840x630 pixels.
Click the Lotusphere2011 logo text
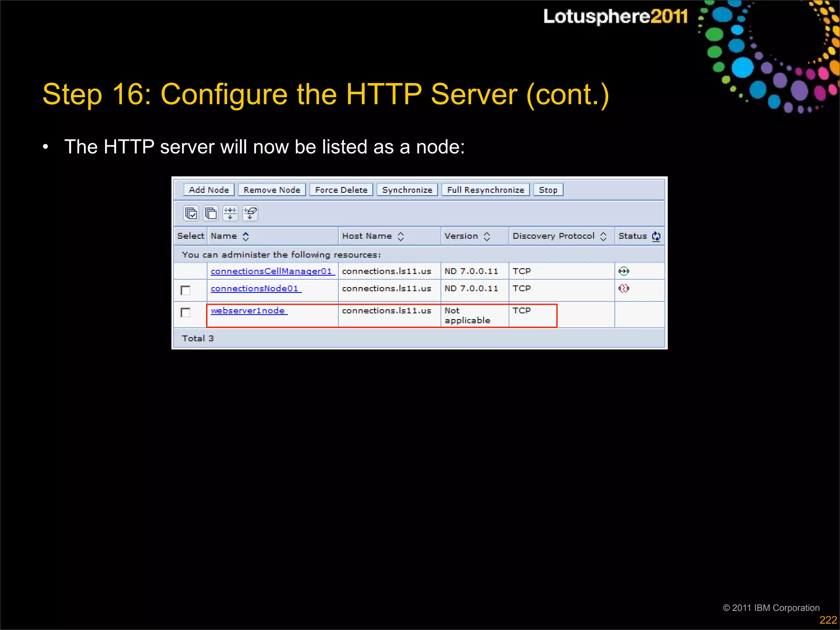[x=615, y=16]
